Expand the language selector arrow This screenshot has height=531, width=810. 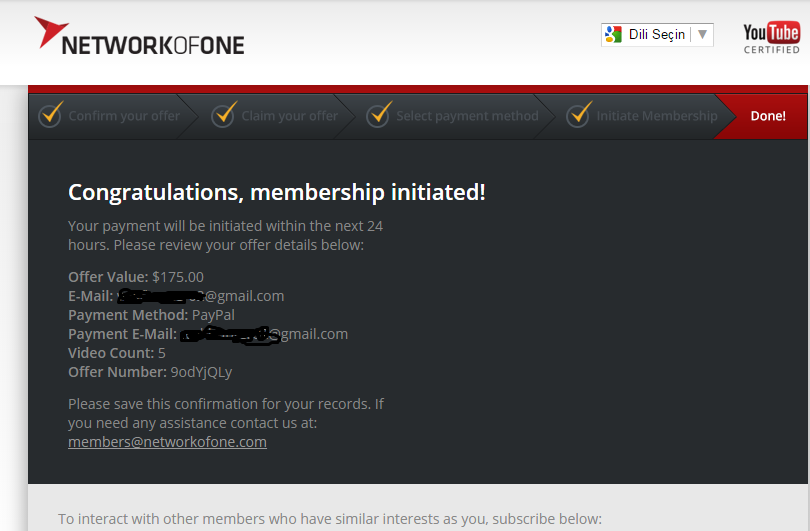point(702,35)
